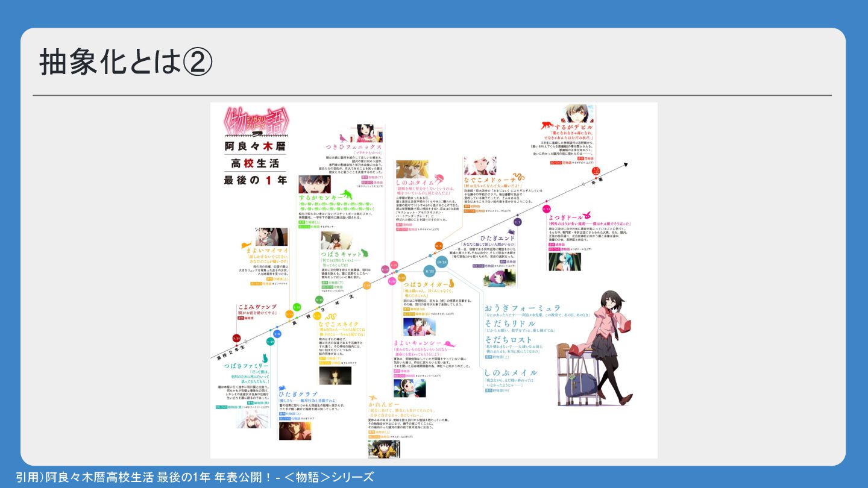Open the ひたぎクラブ thumbnail image

295,431
